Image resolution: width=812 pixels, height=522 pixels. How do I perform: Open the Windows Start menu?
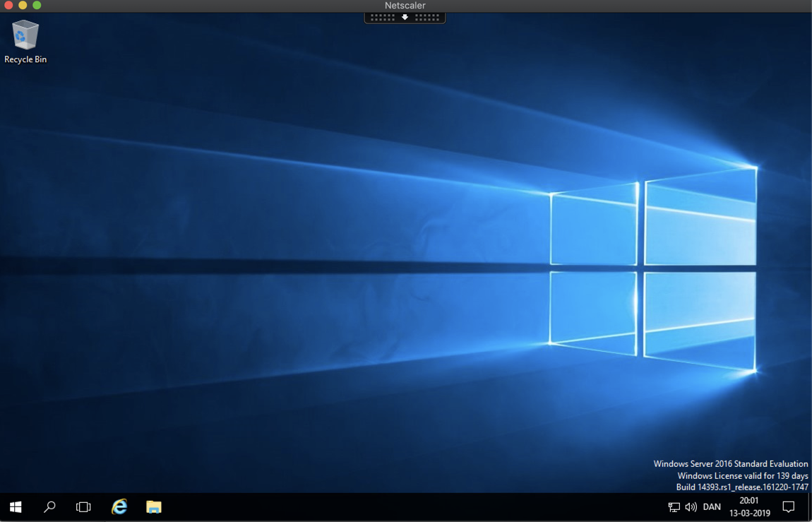pyautogui.click(x=16, y=507)
